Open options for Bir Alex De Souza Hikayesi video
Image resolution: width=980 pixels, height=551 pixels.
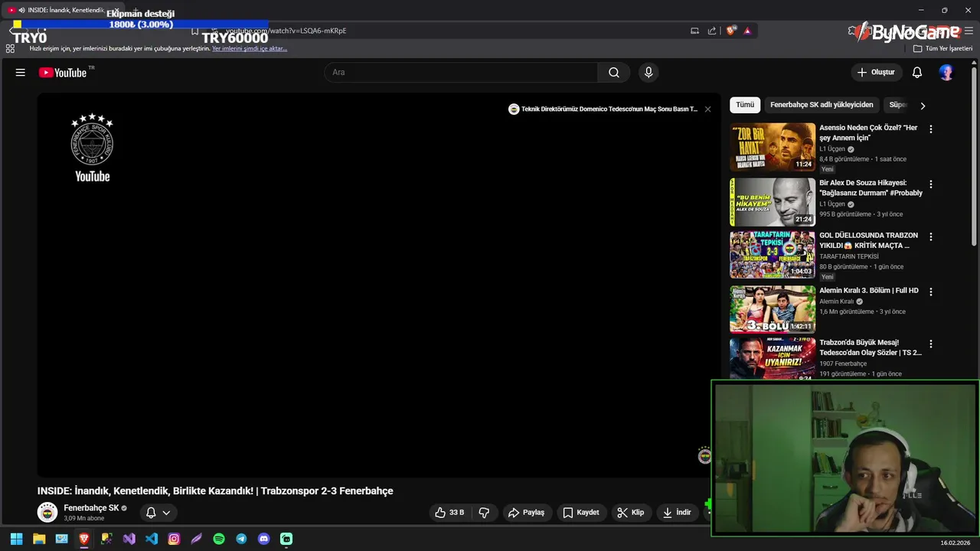(931, 184)
